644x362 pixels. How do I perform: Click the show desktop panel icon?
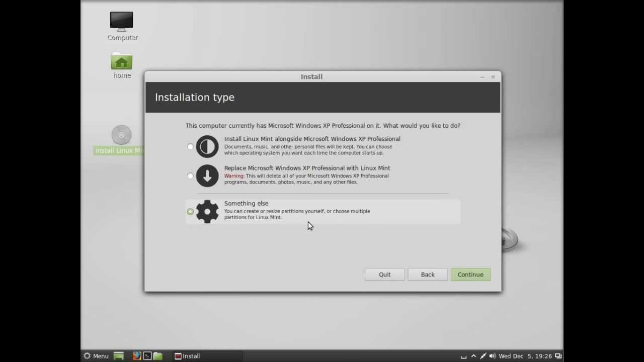119,356
